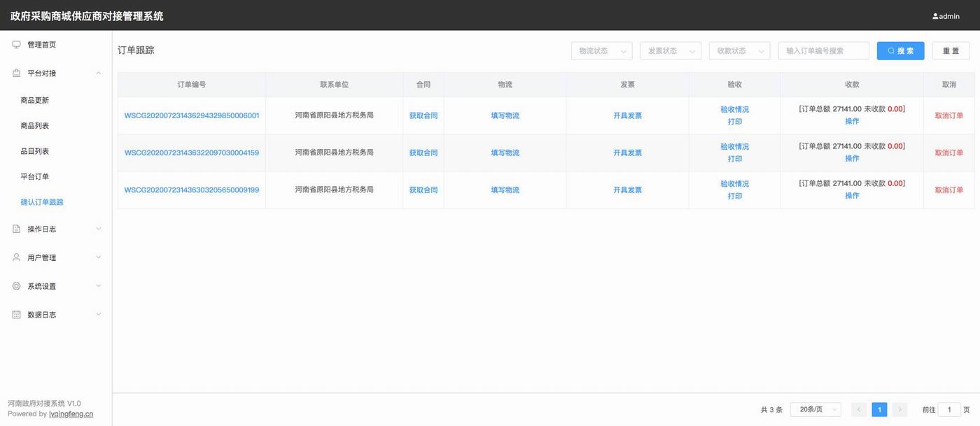Viewport: 980px width, 426px height.
Task: Click the document icon beside 操作日志
Action: [16, 229]
